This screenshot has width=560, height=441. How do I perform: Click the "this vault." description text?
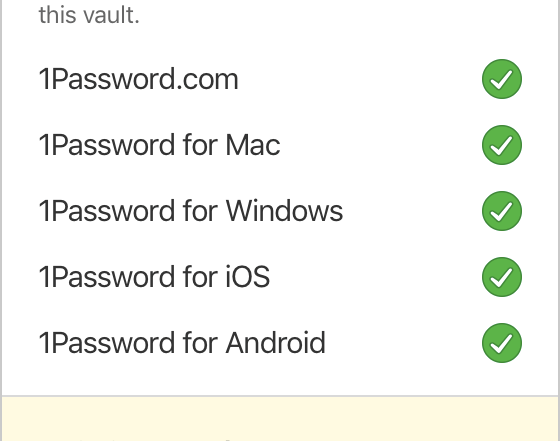(89, 15)
